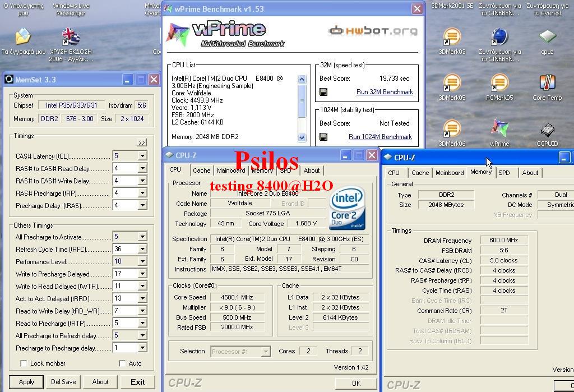The width and height of the screenshot is (574, 392).
Task: Click the hwbot.org logo in wPrime
Action: coord(373,31)
